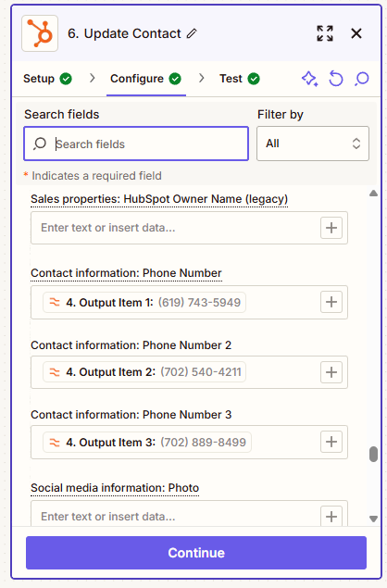Expand the panel to full screen
Viewport: 387px width, 588px height.
[x=325, y=33]
